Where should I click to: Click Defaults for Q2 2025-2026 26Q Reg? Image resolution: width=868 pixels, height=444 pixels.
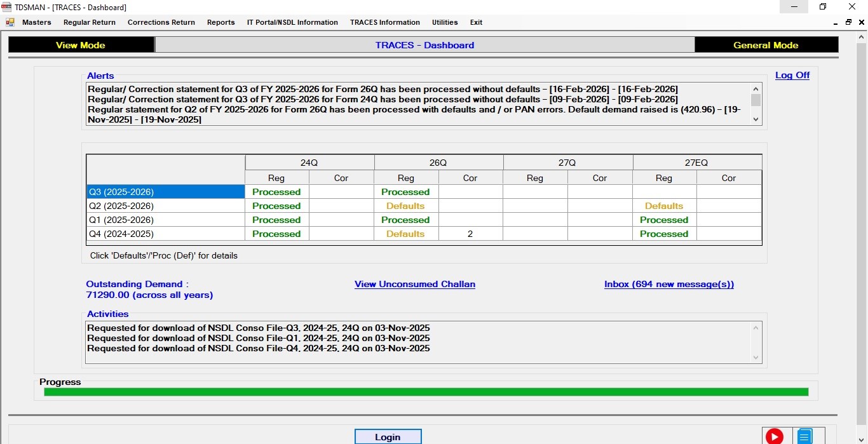tap(405, 206)
